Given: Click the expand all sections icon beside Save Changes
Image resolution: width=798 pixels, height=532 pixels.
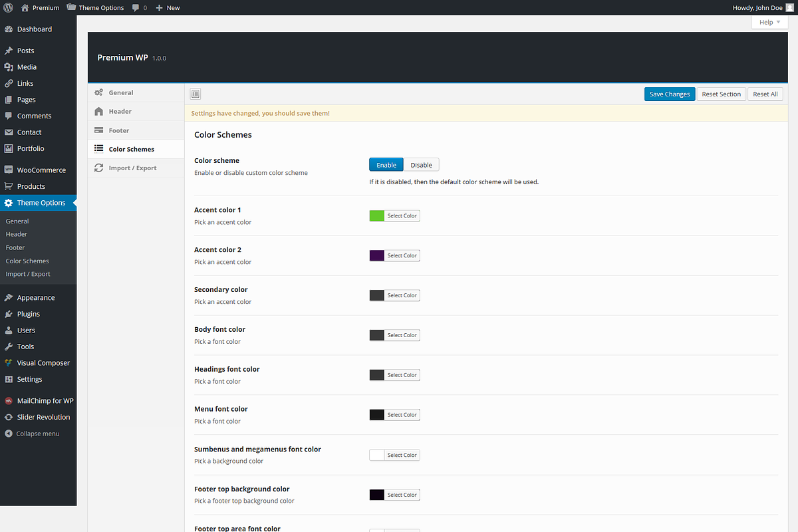Looking at the screenshot, I should [196, 94].
